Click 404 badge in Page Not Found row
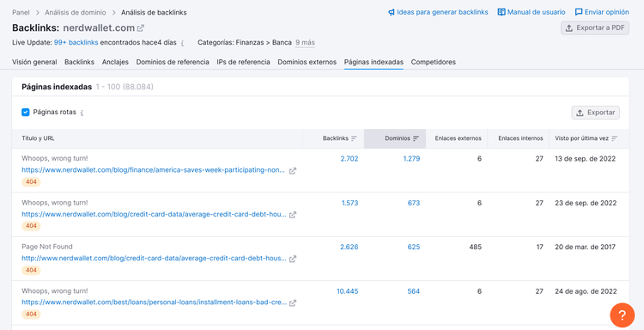 click(31, 270)
